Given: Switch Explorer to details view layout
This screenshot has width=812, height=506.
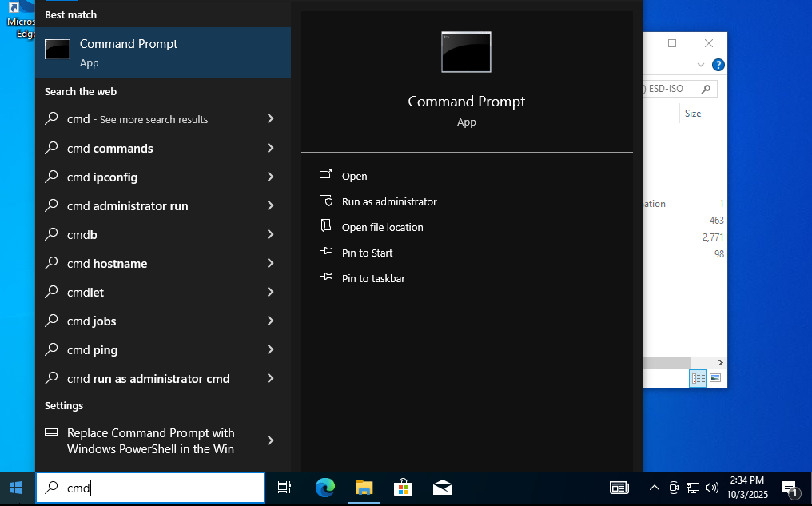Looking at the screenshot, I should [x=698, y=378].
